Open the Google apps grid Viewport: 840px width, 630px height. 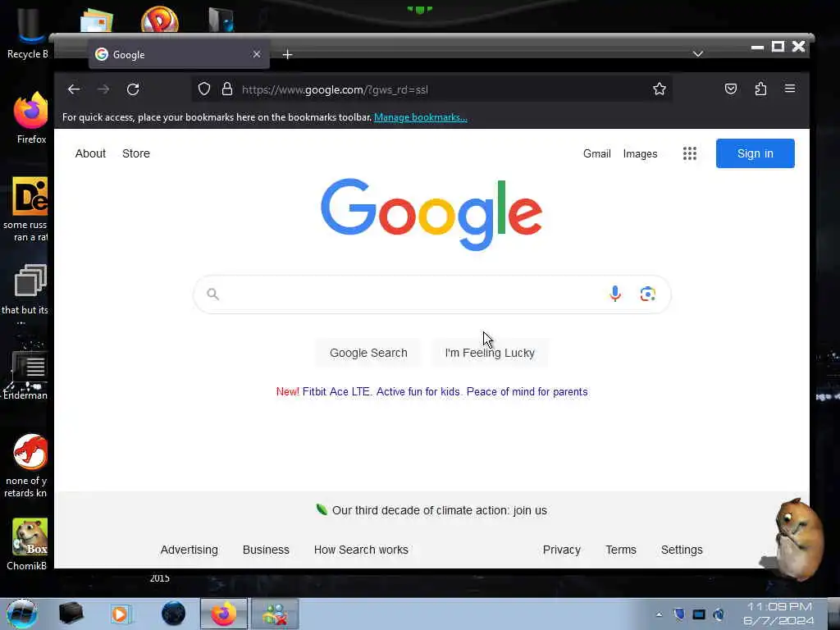tap(690, 153)
